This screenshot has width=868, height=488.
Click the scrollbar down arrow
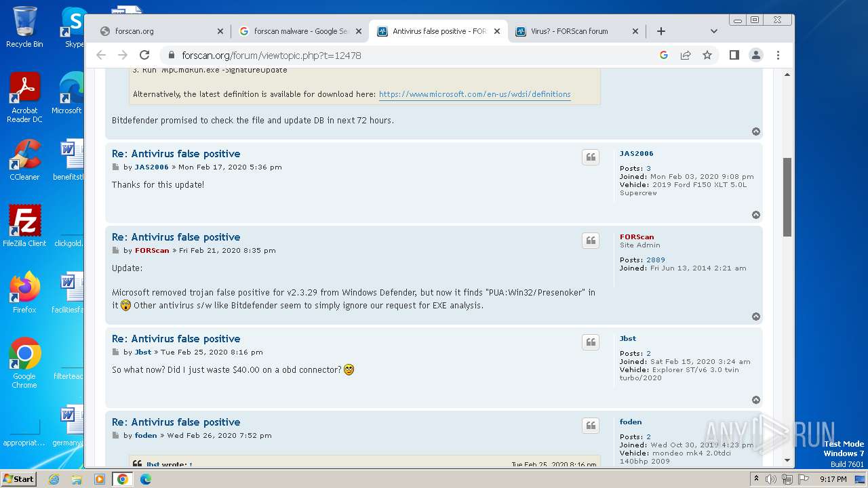[x=787, y=461]
